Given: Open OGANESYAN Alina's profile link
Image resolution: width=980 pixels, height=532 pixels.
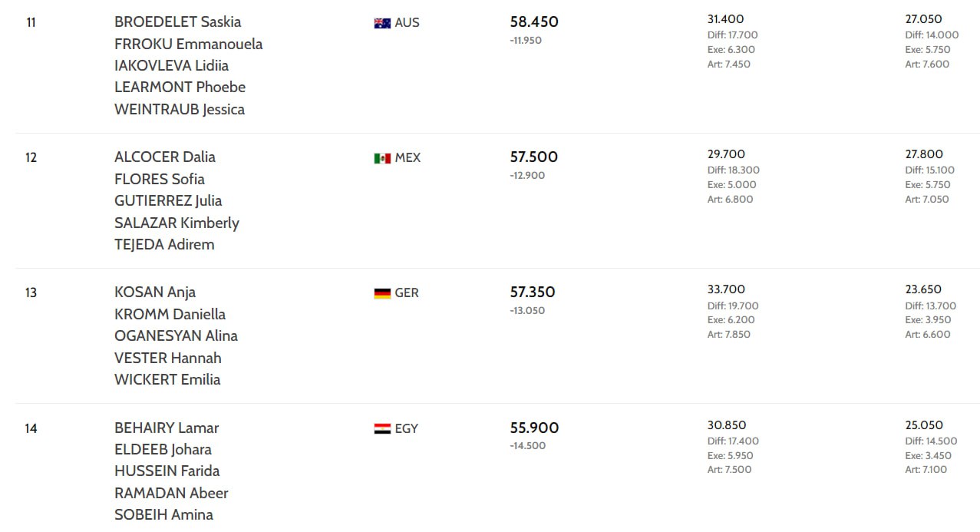Looking at the screenshot, I should [176, 335].
